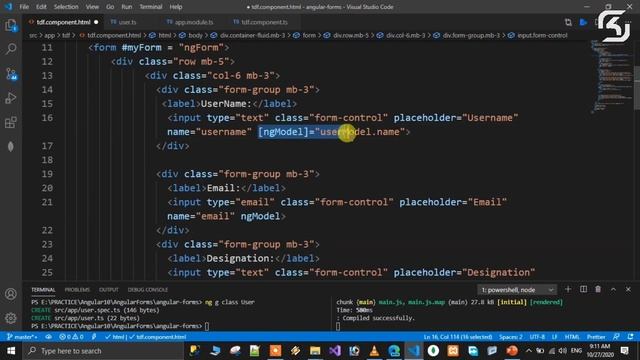Close the terminal panel

point(628,289)
